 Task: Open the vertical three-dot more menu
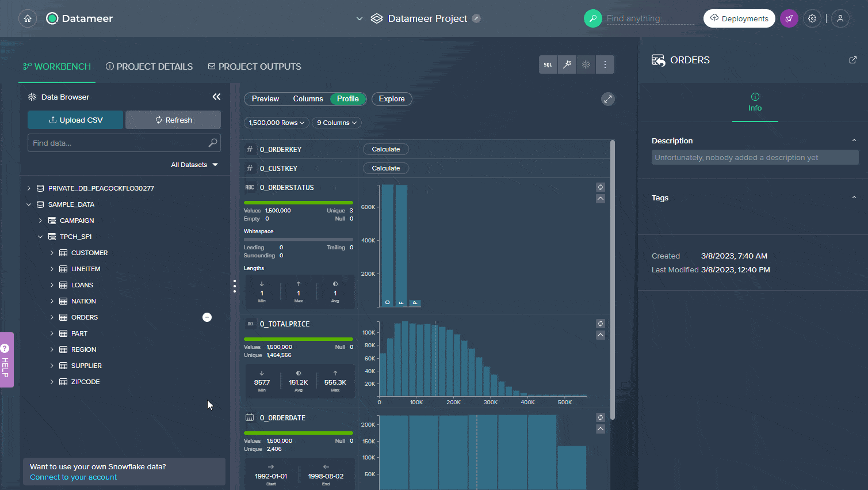tap(605, 64)
